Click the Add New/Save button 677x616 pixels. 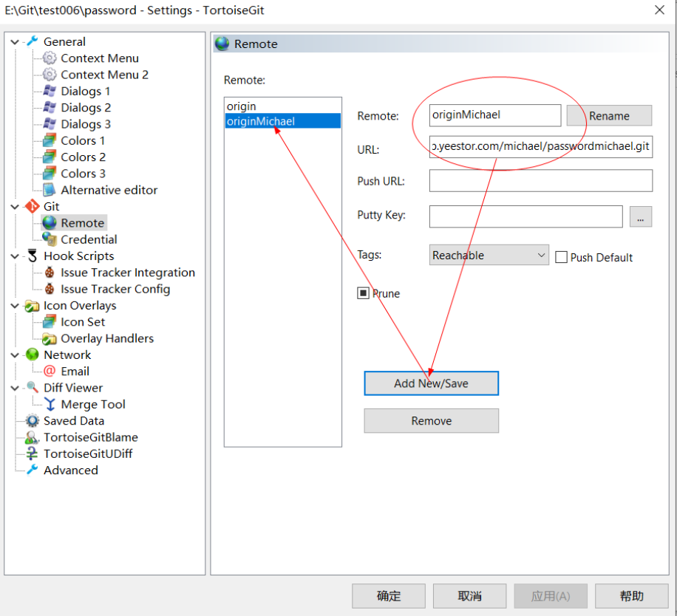[x=431, y=383]
